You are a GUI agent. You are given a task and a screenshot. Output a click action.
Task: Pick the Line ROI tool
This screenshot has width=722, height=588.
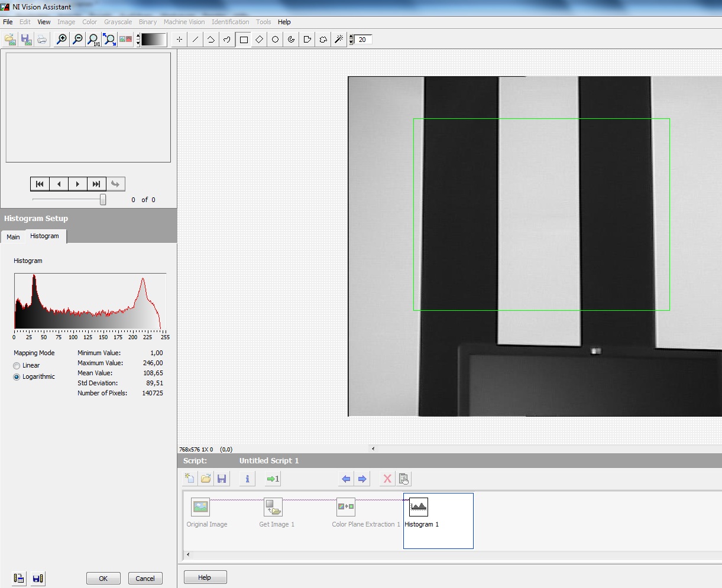pyautogui.click(x=196, y=40)
